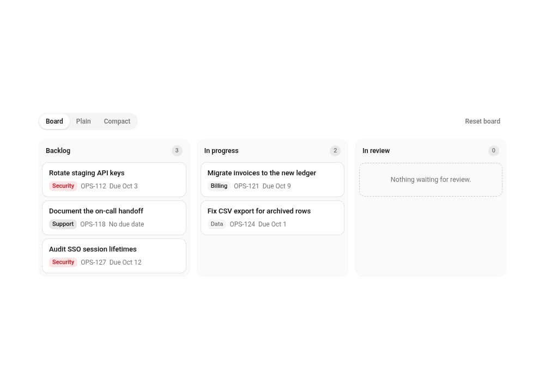545x392 pixels.
Task: Switch to the Compact view tab
Action: click(117, 121)
